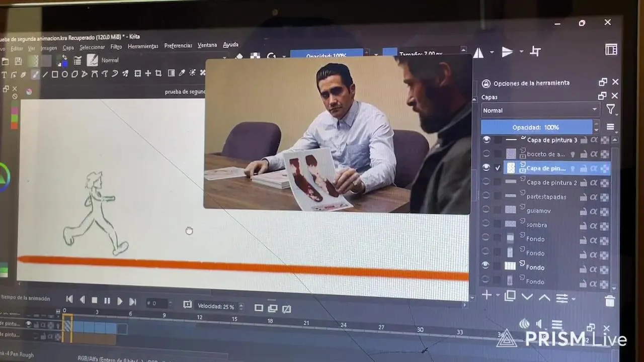644x362 pixels.
Task: Open the Ayuda menu
Action: (230, 45)
